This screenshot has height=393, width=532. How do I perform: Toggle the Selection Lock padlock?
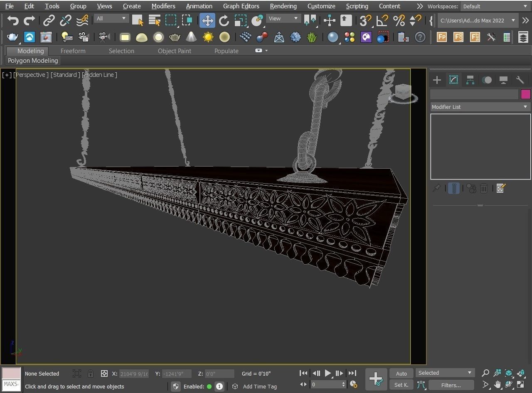(90, 373)
